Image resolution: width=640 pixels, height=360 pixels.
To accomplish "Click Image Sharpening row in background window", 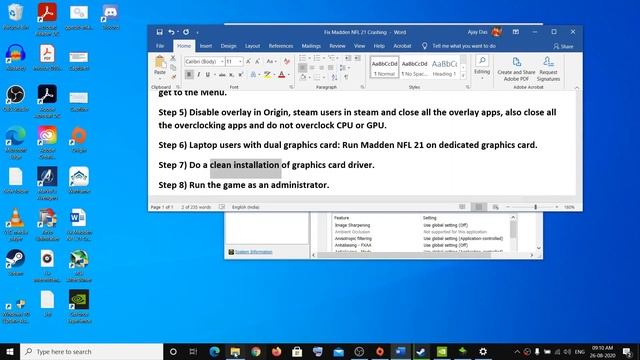I will pos(419,225).
